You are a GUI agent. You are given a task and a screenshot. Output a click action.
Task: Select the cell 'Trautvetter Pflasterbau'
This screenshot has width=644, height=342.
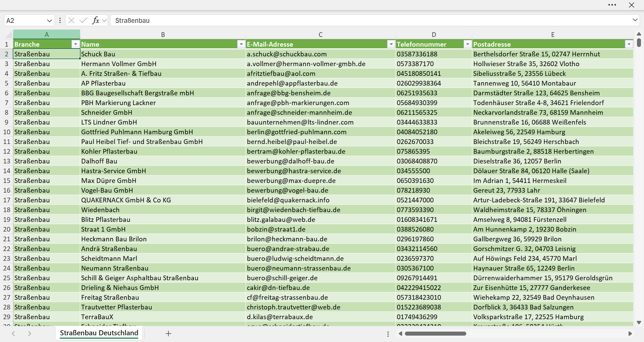click(x=163, y=307)
